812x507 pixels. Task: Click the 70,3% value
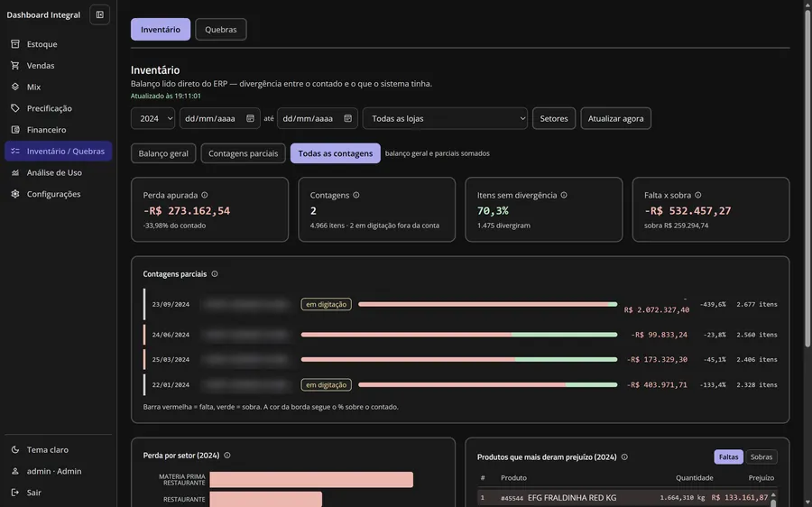click(493, 211)
